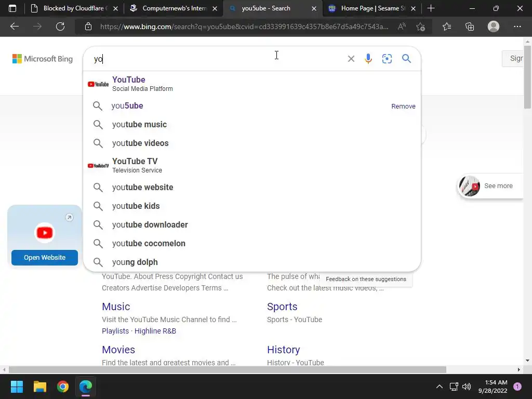
Task: Choose the youtube kids suggestion
Action: (252, 206)
